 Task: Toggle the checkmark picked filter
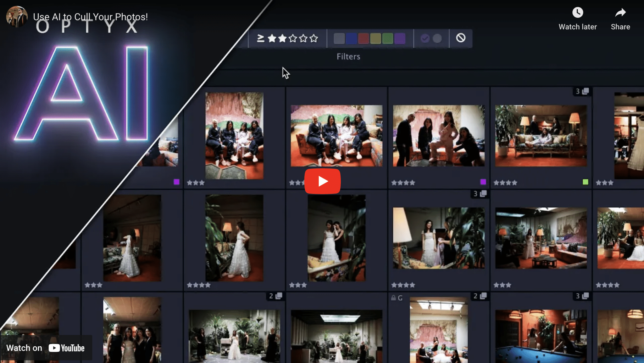click(425, 38)
